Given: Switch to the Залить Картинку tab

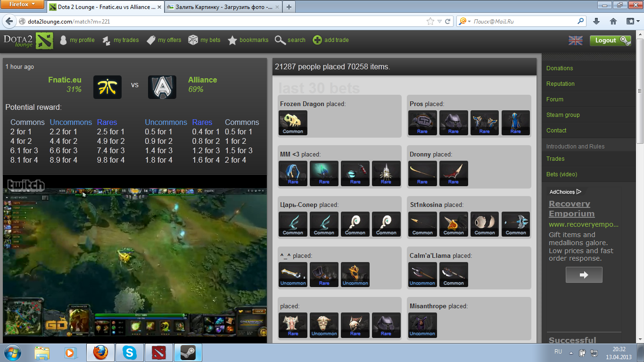Looking at the screenshot, I should point(223,7).
